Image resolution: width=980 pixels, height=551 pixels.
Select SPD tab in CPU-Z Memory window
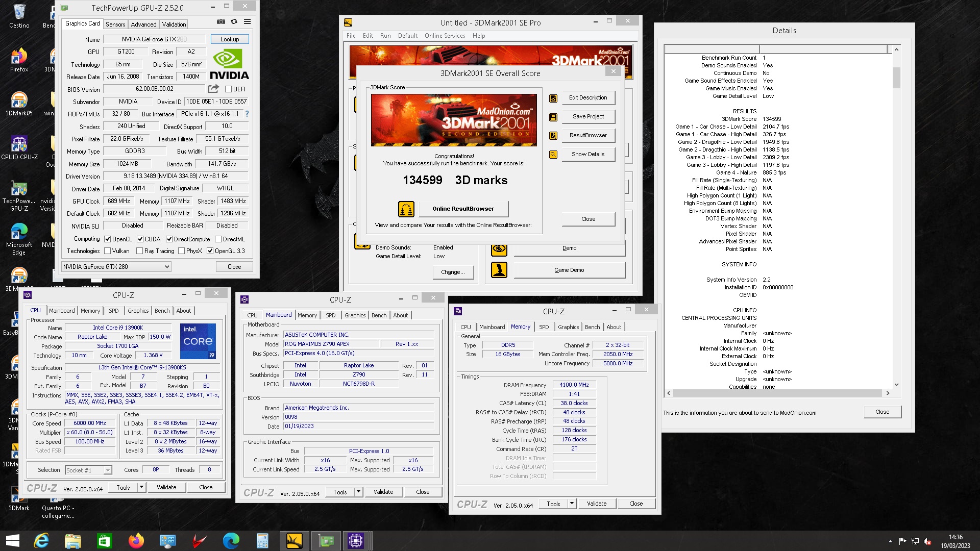click(544, 327)
